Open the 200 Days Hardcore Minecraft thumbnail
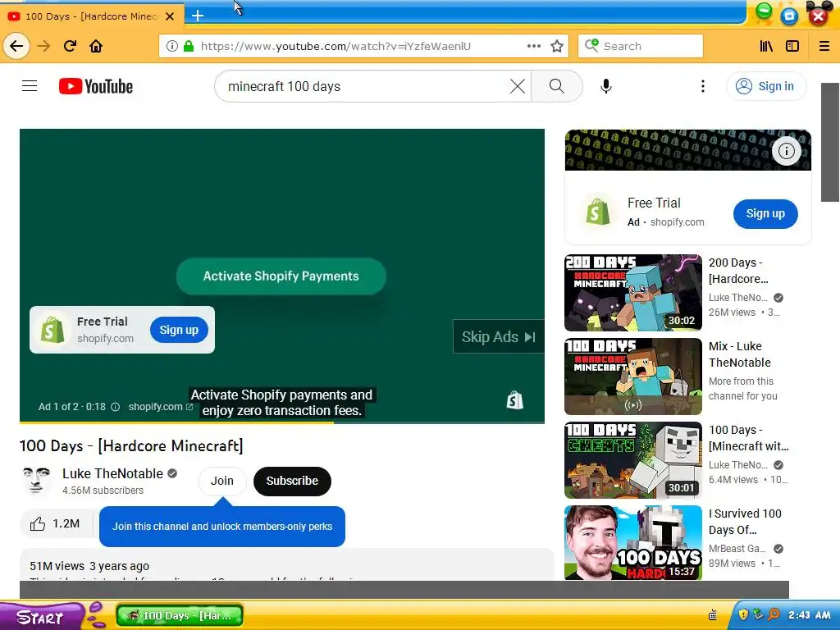The image size is (840, 630). tap(633, 293)
